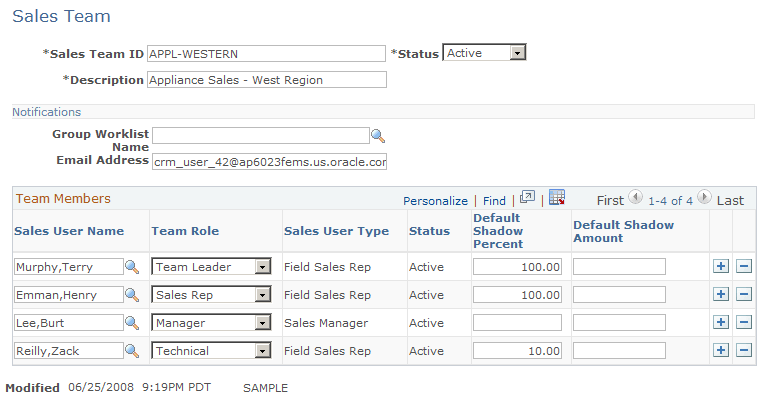Open lookup beside Emman,Henry name field
The width and height of the screenshot is (770, 396).
coord(132,295)
